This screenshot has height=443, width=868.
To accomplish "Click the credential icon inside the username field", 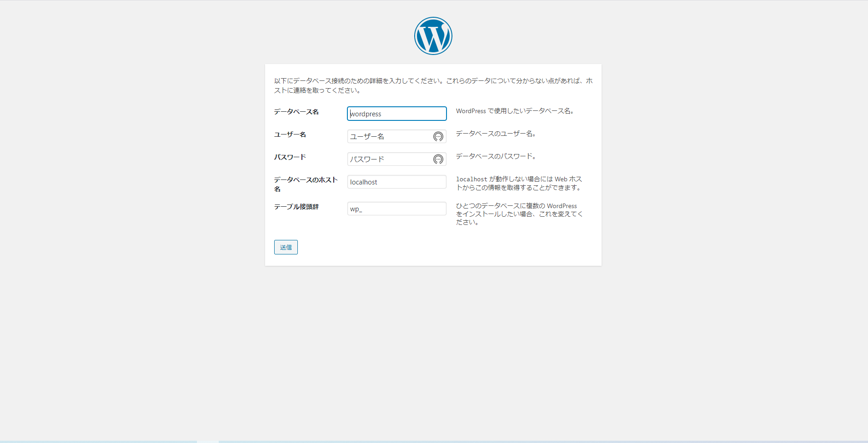I will coord(437,136).
